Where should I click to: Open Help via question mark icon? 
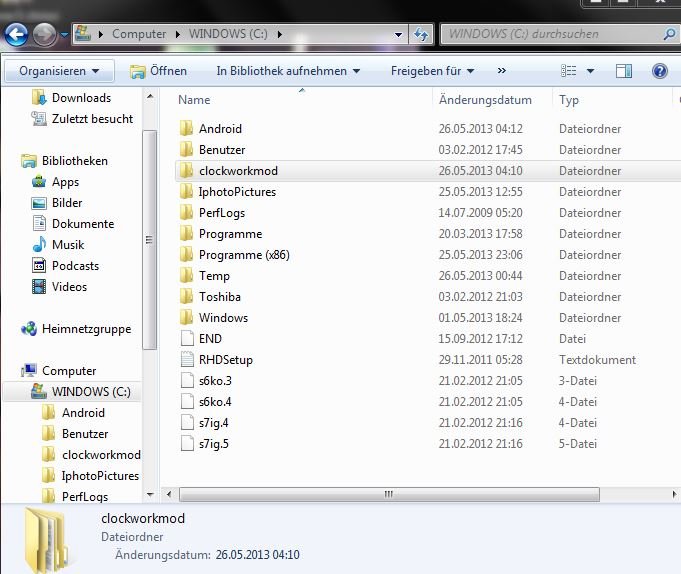point(659,71)
